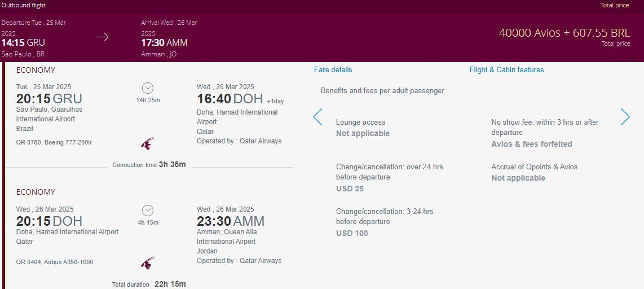Click the clock icon above 14h 25m
Viewport: 644px width, 289px height.
[x=148, y=88]
